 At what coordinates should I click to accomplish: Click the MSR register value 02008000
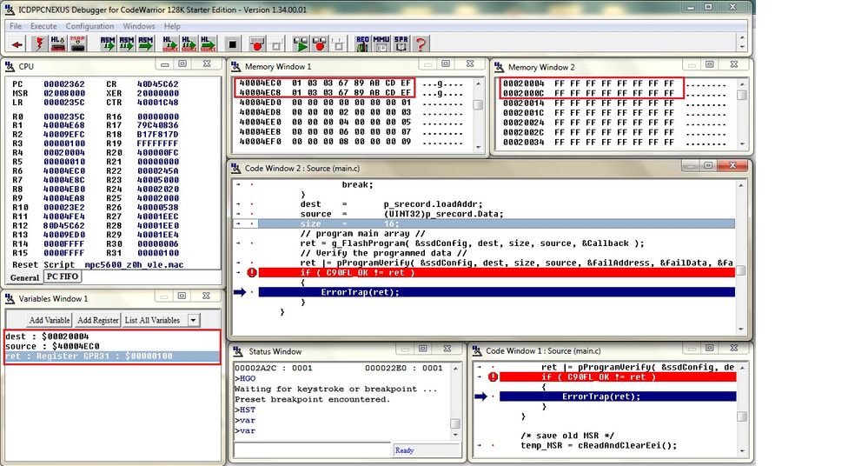pyautogui.click(x=64, y=94)
